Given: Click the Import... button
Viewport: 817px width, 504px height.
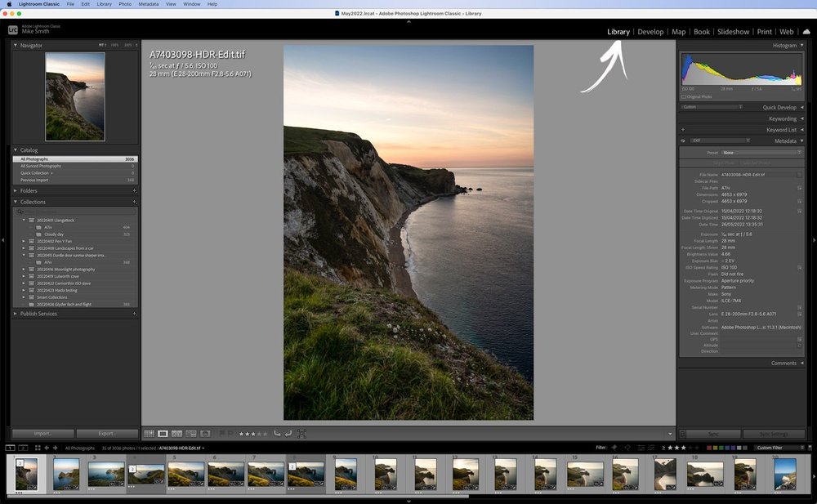Looking at the screenshot, I should (x=42, y=434).
